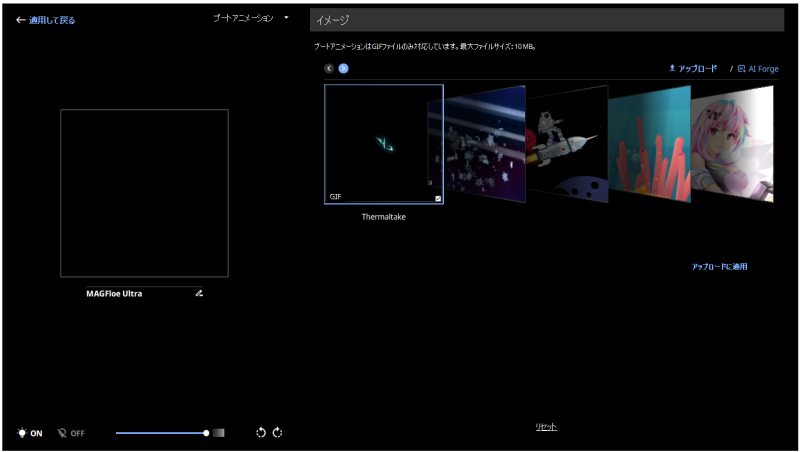Click the アップロード upload button

(x=693, y=69)
